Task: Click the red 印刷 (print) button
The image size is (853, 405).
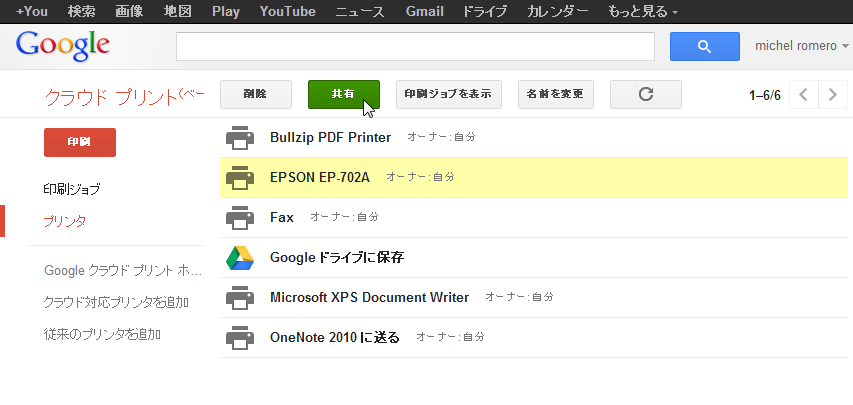Action: (x=79, y=142)
